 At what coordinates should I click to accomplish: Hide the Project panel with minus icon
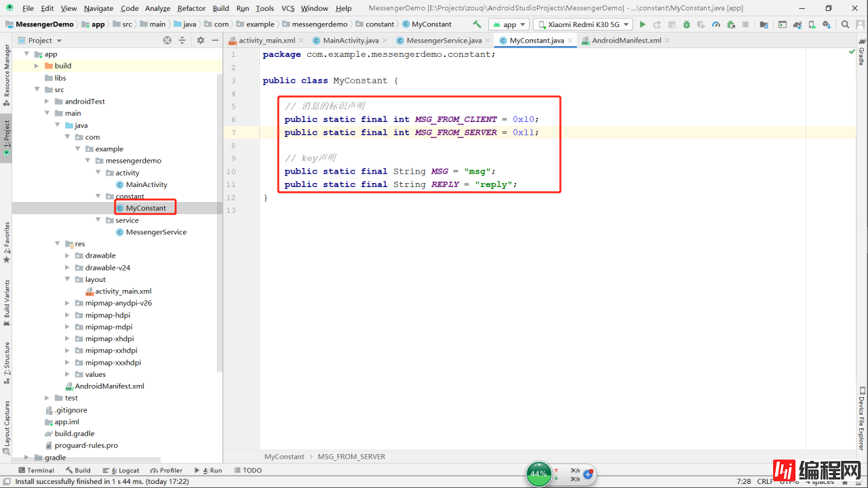(x=214, y=41)
